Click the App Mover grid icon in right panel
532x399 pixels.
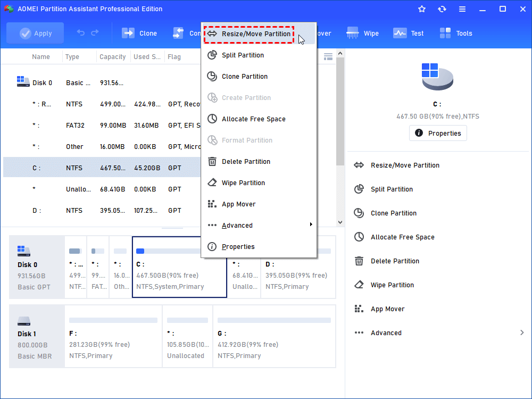coord(359,309)
